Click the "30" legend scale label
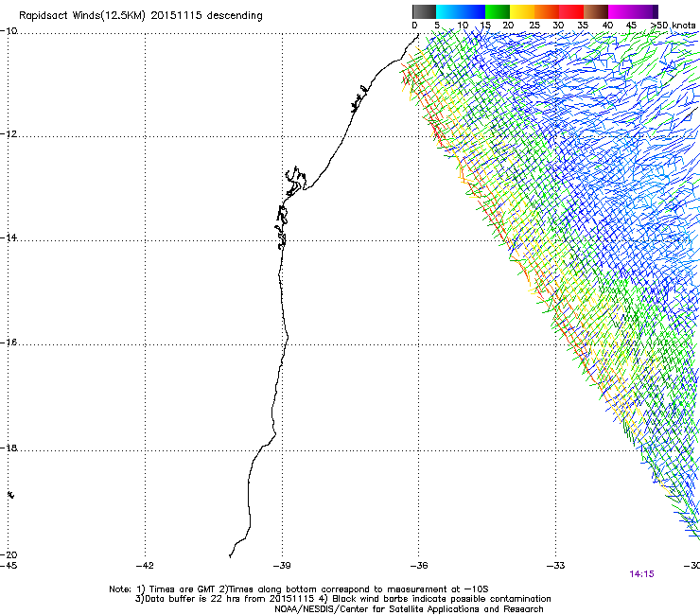The height and width of the screenshot is (615, 700). pos(558,26)
